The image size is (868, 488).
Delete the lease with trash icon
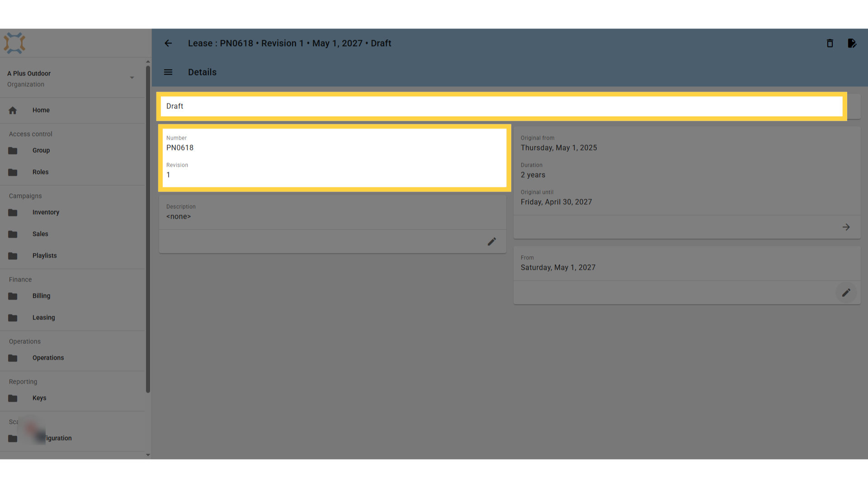pos(830,43)
